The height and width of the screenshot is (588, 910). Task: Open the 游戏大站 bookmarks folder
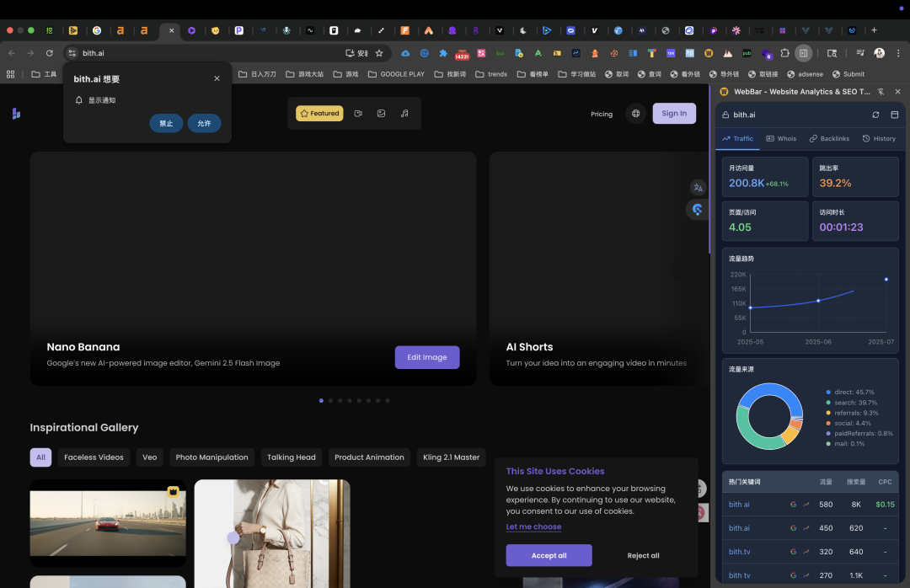[305, 74]
